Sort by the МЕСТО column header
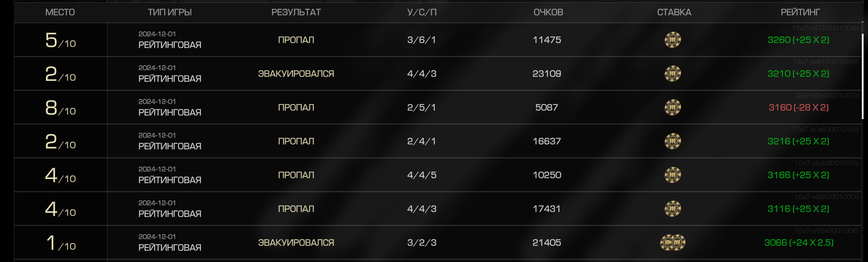 tap(60, 12)
